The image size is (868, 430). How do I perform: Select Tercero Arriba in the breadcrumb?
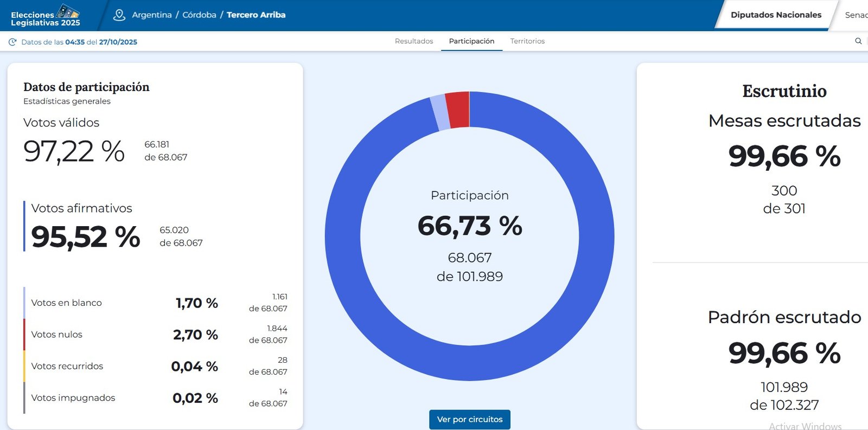point(256,15)
